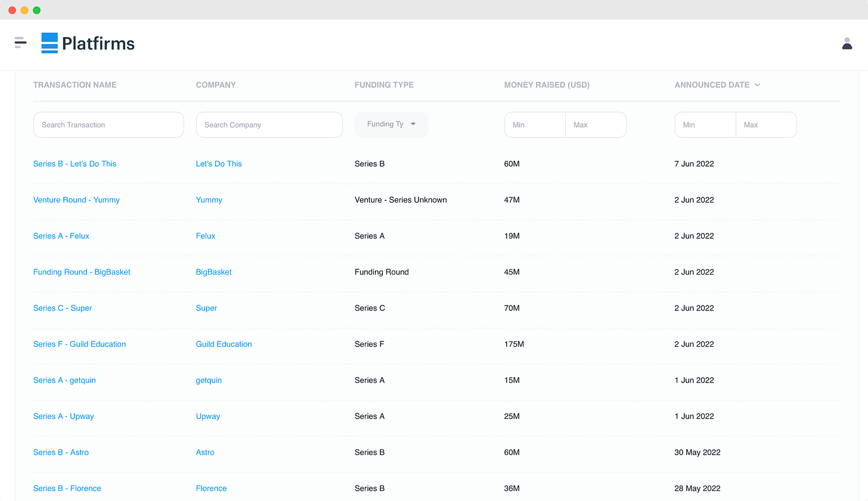Open the BigBasket company link
Screen dimensions: 868x501
(x=214, y=272)
